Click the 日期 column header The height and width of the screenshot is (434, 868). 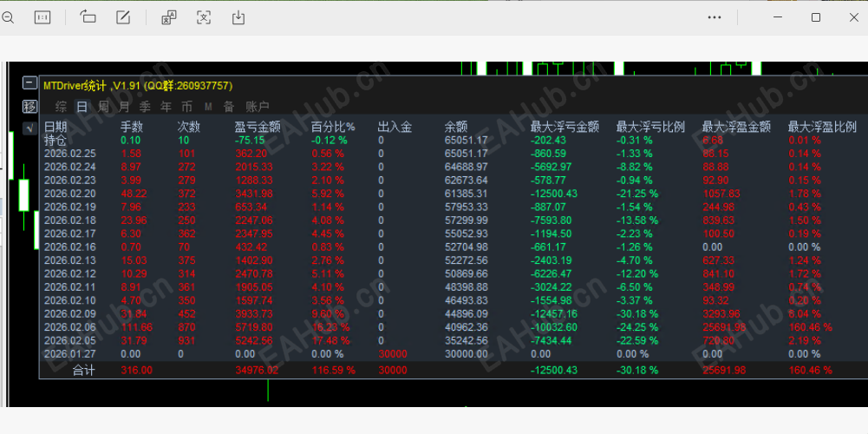tap(55, 127)
